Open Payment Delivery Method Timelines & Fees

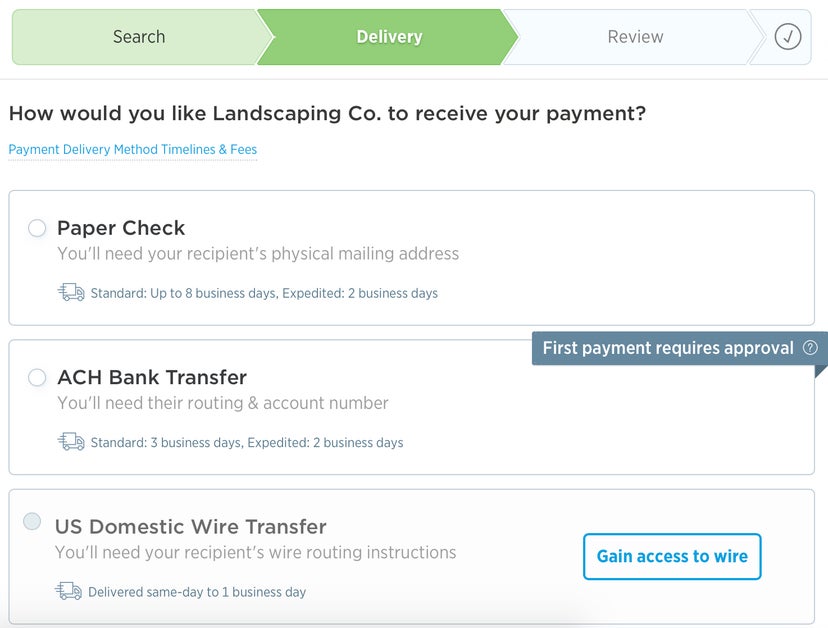[x=133, y=150]
